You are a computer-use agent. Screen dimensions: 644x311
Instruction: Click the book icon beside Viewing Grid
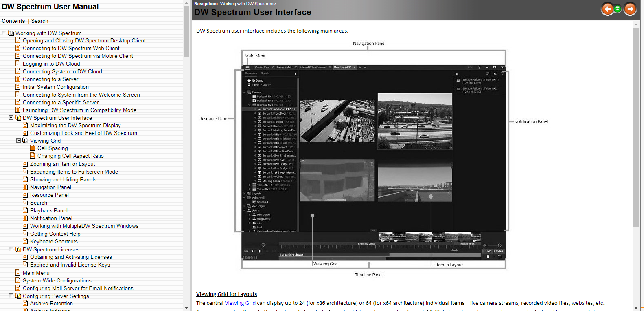coord(26,141)
